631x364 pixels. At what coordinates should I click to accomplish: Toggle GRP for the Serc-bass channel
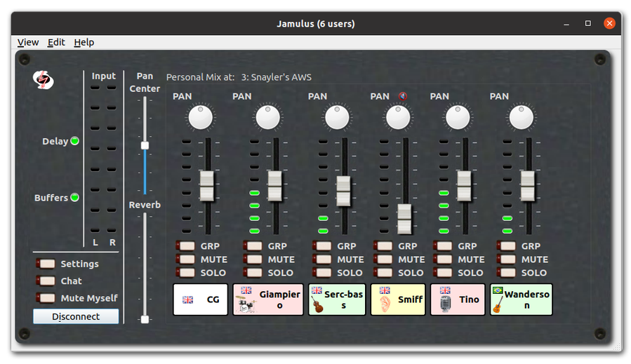pyautogui.click(x=322, y=245)
